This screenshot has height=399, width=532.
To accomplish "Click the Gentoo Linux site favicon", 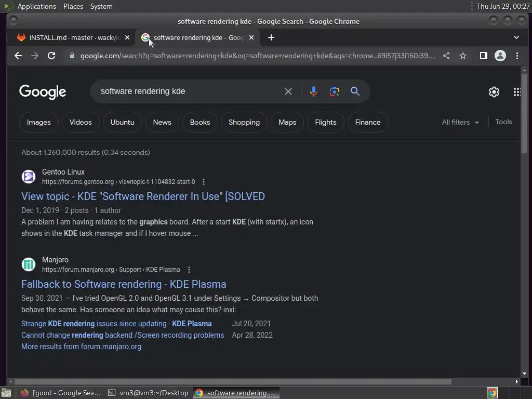I will click(x=29, y=177).
